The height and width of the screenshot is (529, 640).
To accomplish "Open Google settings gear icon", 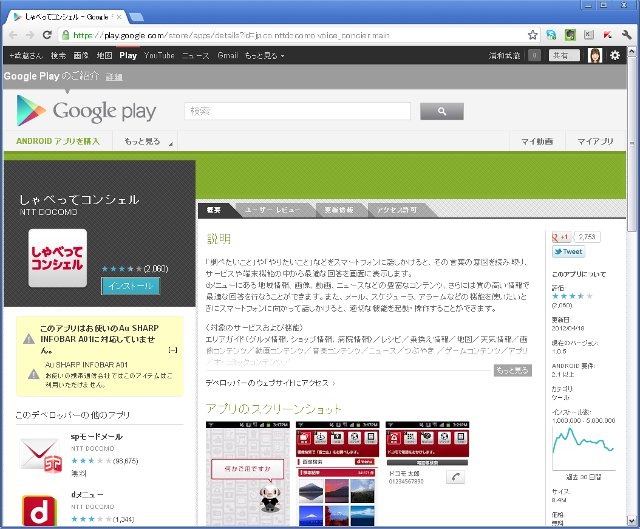I will pyautogui.click(x=615, y=56).
